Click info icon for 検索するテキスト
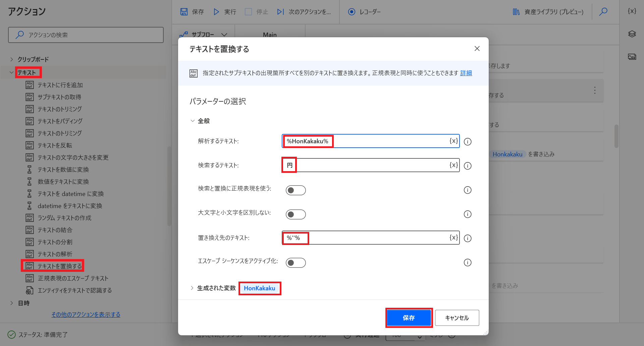 pyautogui.click(x=468, y=166)
